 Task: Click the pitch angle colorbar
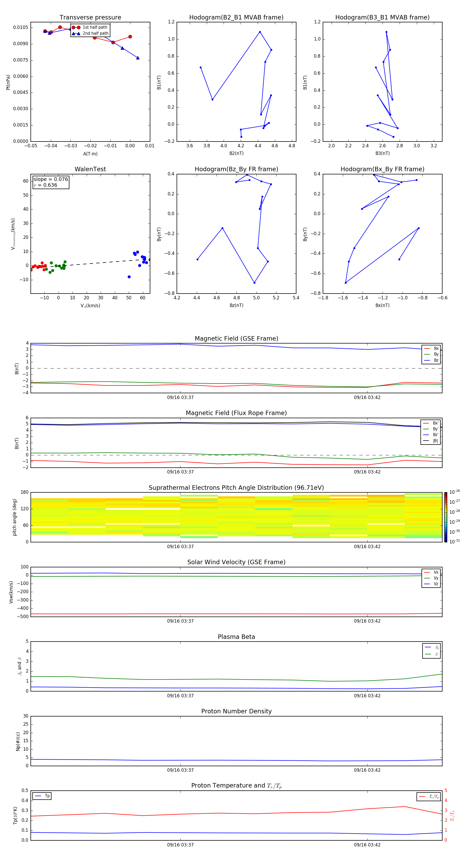(x=446, y=517)
